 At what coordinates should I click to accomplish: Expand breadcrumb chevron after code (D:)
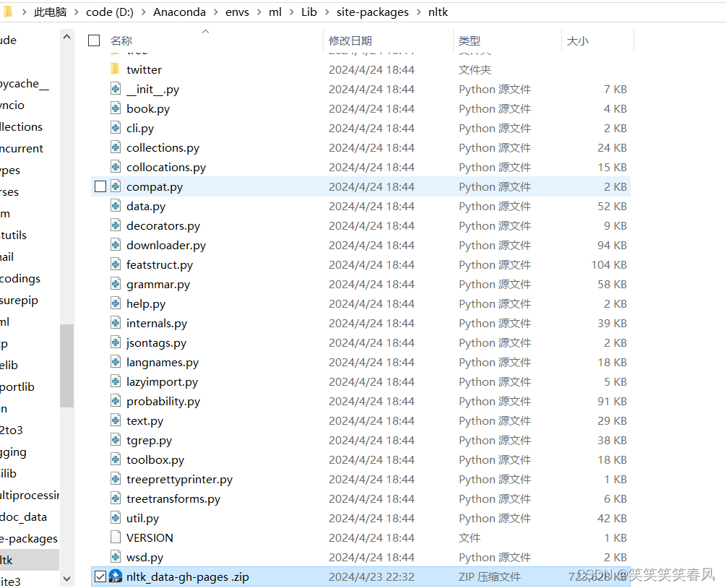(x=143, y=12)
